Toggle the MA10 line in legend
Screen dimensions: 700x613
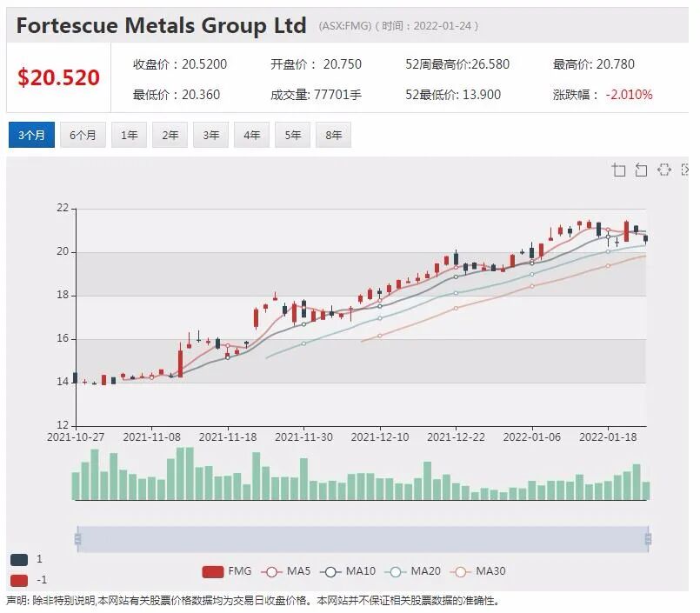(x=348, y=571)
